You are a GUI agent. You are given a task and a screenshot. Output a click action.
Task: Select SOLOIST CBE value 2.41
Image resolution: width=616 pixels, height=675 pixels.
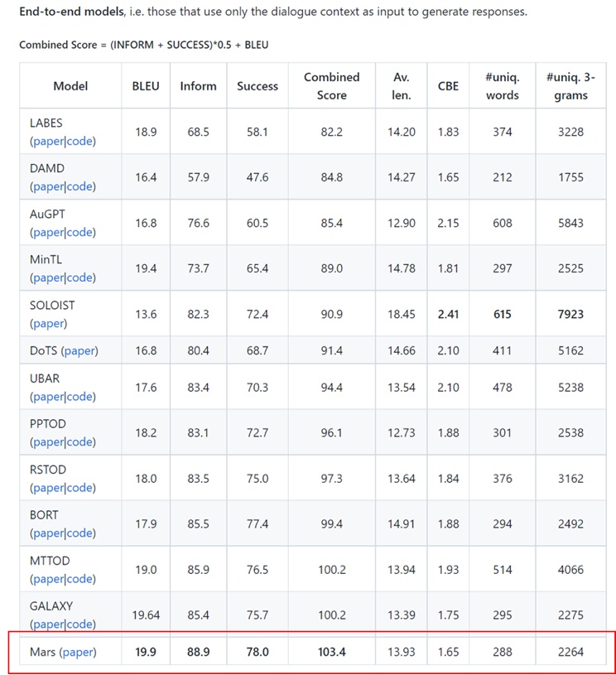(x=448, y=314)
